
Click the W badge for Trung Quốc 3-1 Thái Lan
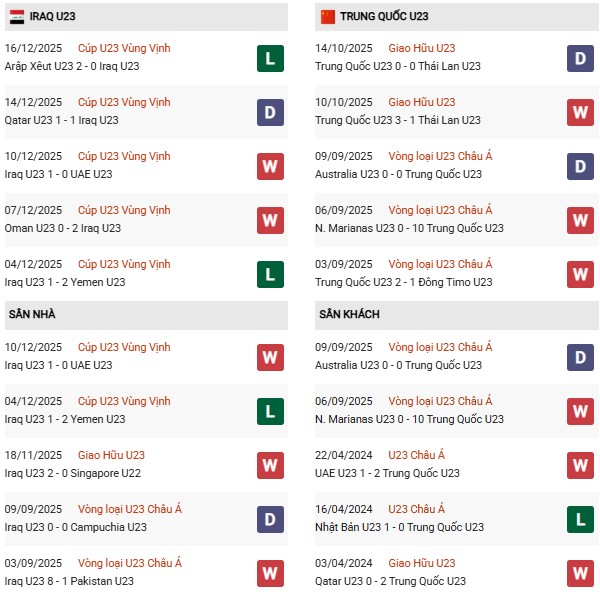point(580,112)
